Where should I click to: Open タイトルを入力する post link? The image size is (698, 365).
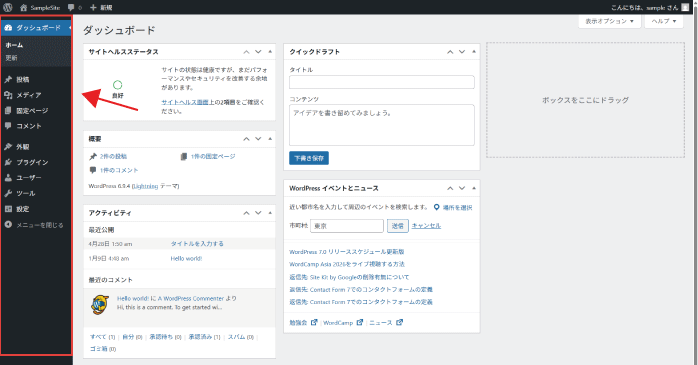pos(197,244)
